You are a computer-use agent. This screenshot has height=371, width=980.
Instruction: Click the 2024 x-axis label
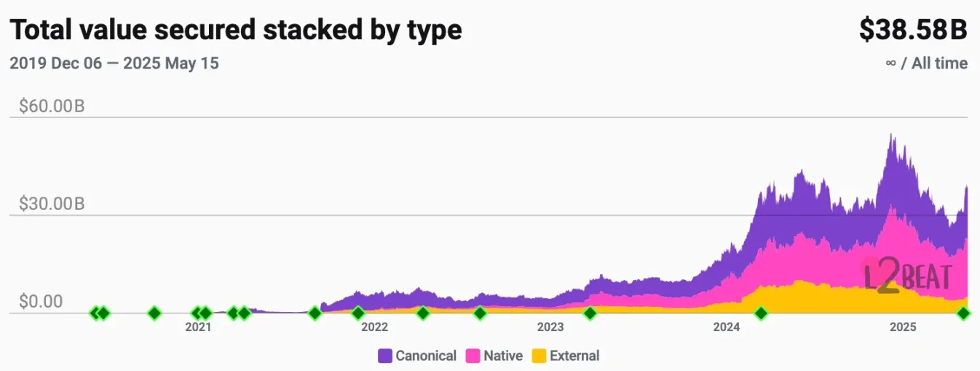click(727, 327)
